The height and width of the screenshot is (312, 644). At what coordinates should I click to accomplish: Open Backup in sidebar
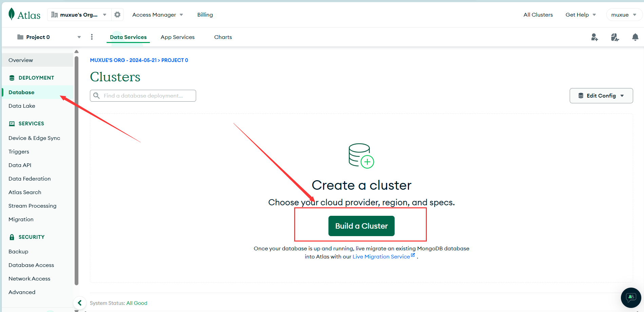[x=37, y=251]
